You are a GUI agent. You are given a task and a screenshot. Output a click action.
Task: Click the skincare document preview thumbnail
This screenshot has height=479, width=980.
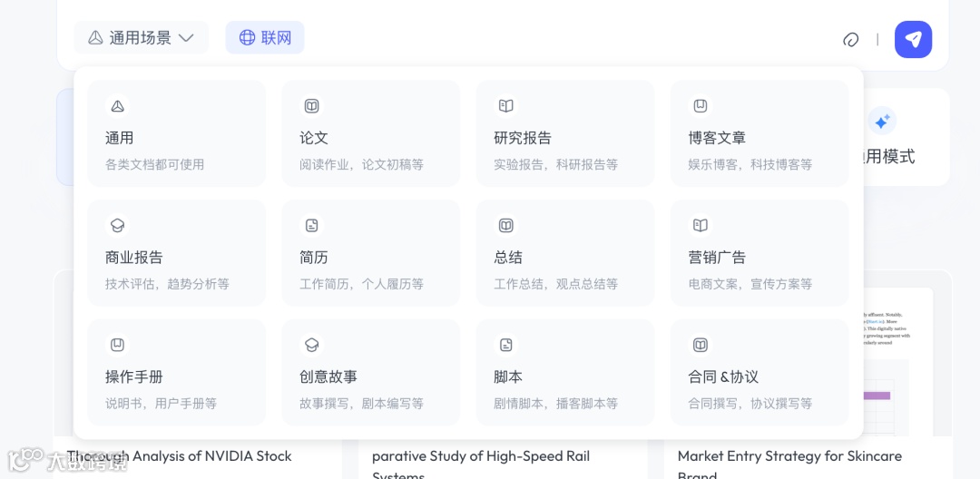tap(898, 362)
